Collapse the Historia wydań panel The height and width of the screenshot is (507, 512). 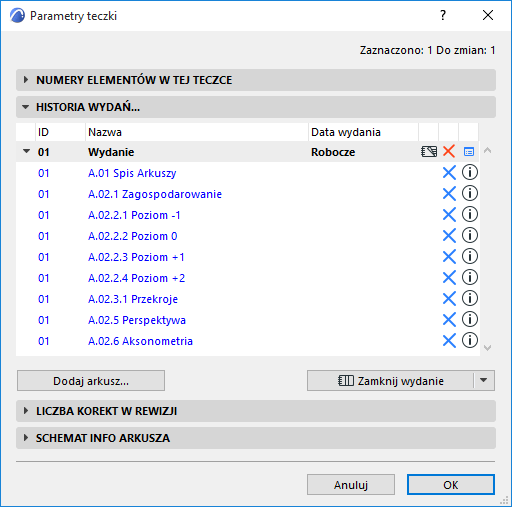(x=256, y=107)
